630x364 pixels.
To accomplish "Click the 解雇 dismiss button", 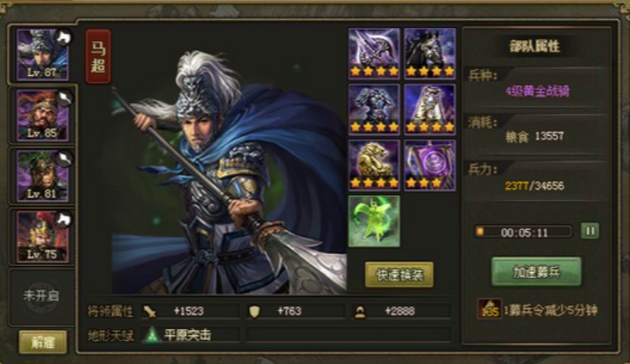I will point(43,343).
